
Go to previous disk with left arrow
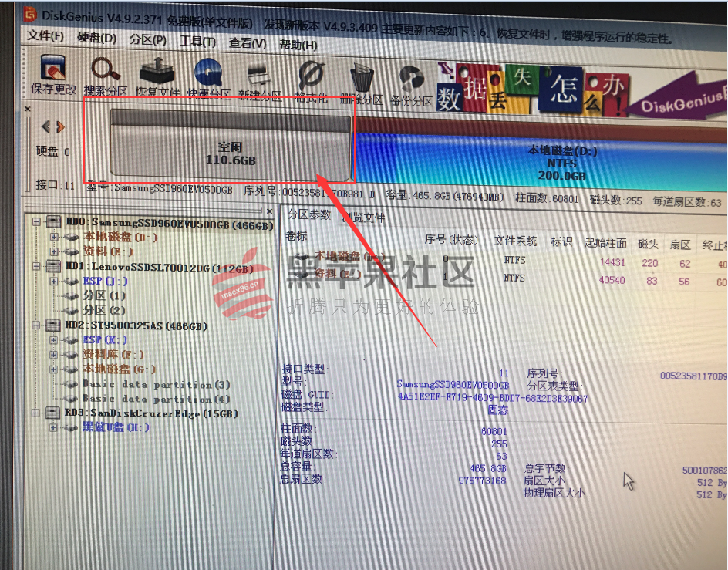pyautogui.click(x=45, y=126)
